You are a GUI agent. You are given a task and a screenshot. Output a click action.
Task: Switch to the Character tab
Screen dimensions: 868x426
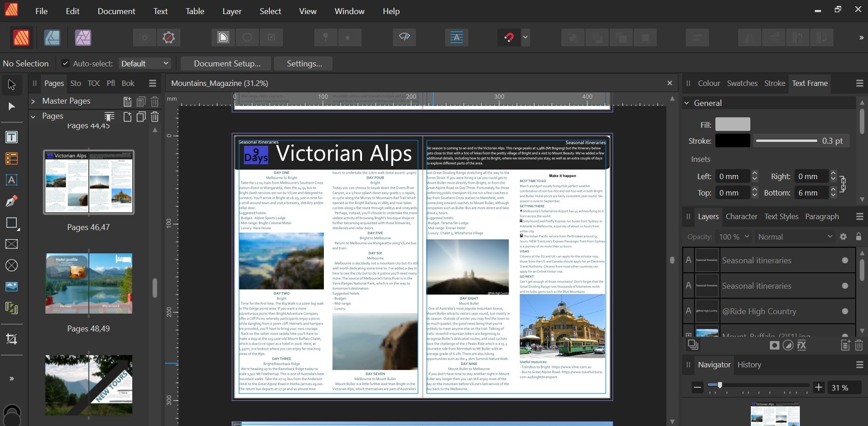point(741,217)
